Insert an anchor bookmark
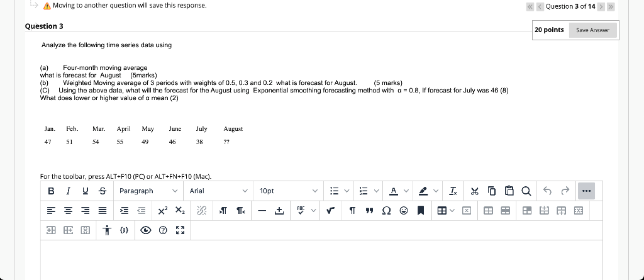 pyautogui.click(x=421, y=211)
